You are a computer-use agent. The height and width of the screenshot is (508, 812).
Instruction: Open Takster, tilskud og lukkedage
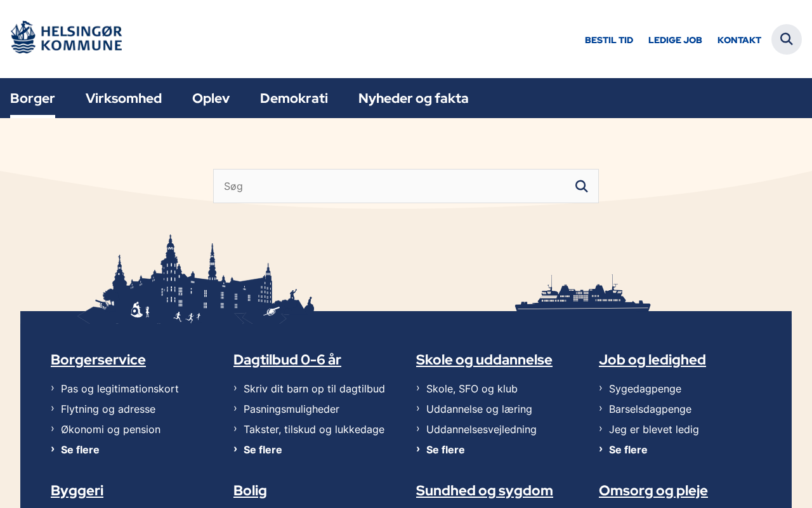tap(314, 429)
